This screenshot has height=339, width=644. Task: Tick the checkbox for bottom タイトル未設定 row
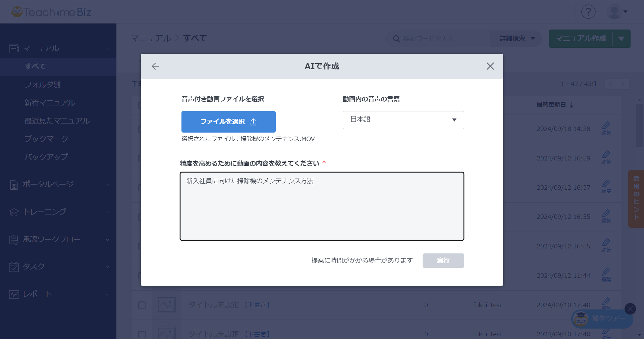(x=142, y=334)
